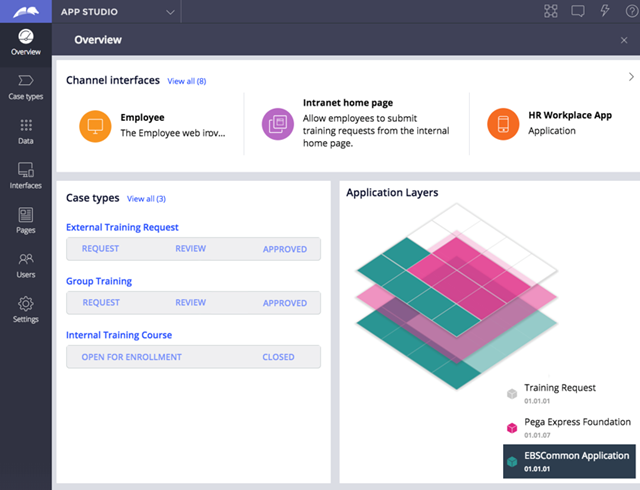Open the Internal Training Course link
640x490 pixels.
[x=119, y=335]
